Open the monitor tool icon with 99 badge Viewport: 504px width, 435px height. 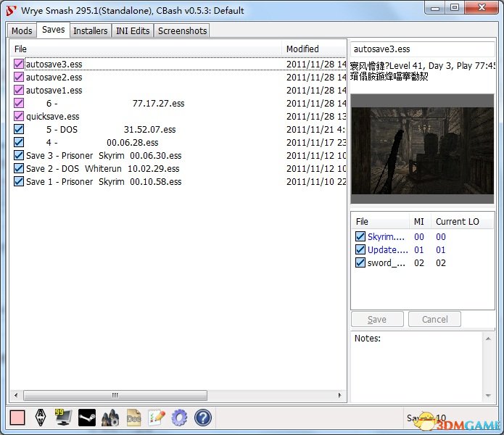(63, 418)
